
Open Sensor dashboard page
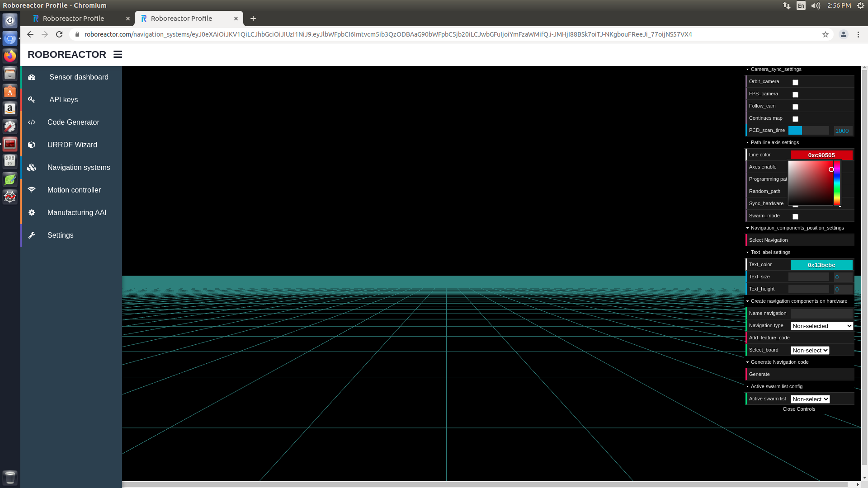79,77
